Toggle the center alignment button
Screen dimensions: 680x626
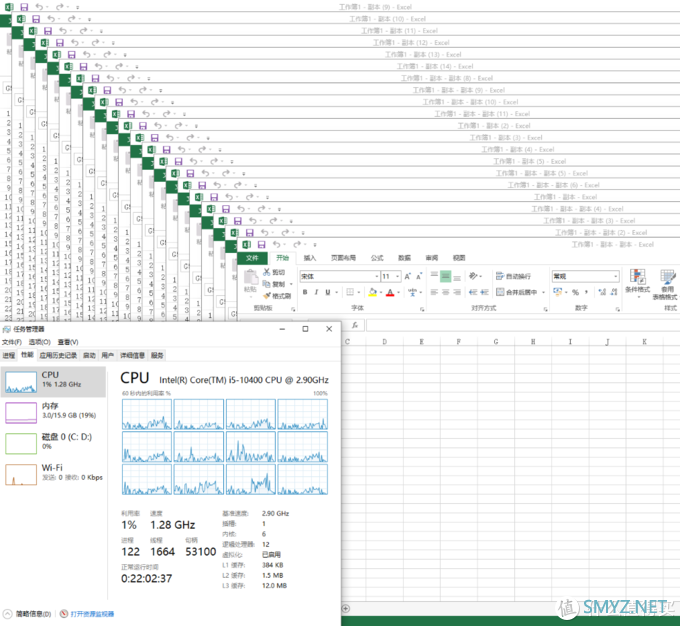point(443,293)
